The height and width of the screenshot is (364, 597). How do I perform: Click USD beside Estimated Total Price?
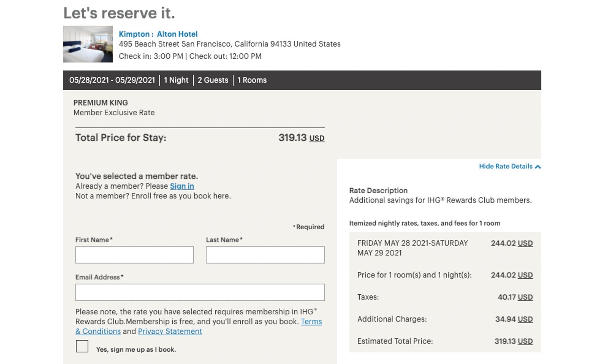tap(525, 341)
